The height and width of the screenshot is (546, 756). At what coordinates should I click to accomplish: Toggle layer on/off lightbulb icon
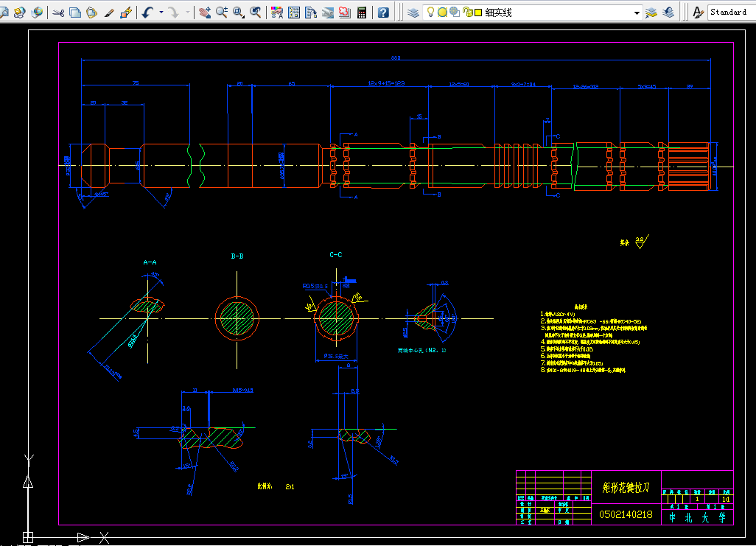click(430, 12)
